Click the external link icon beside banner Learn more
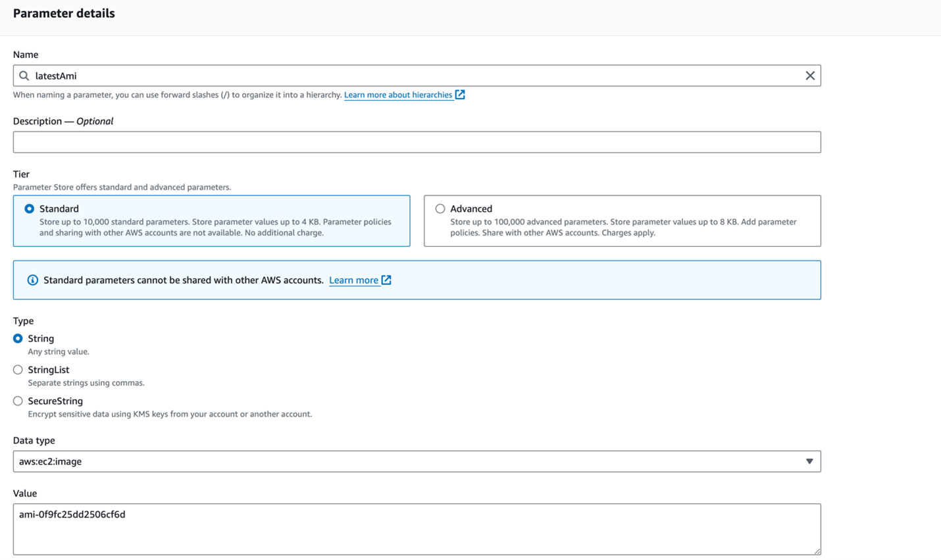 point(386,280)
